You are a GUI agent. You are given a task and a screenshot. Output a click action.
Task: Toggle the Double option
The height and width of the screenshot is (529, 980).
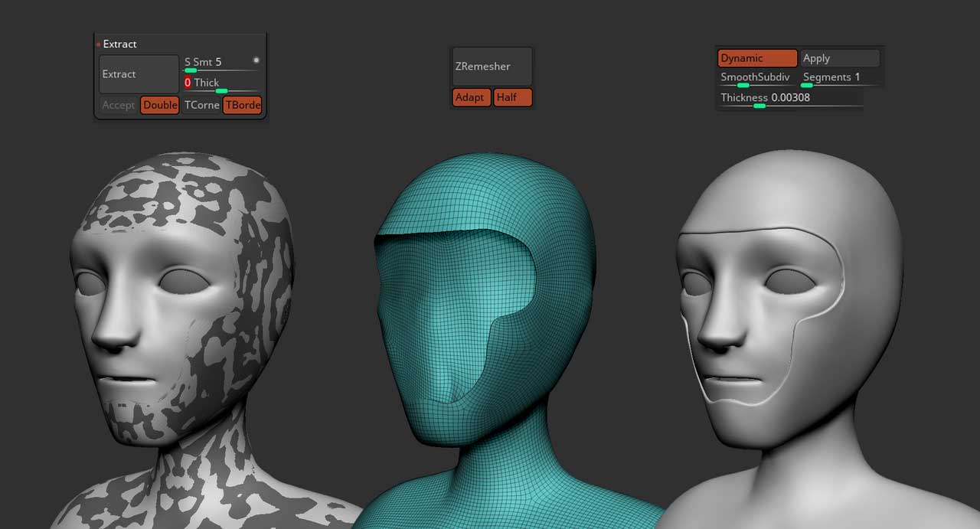(159, 105)
